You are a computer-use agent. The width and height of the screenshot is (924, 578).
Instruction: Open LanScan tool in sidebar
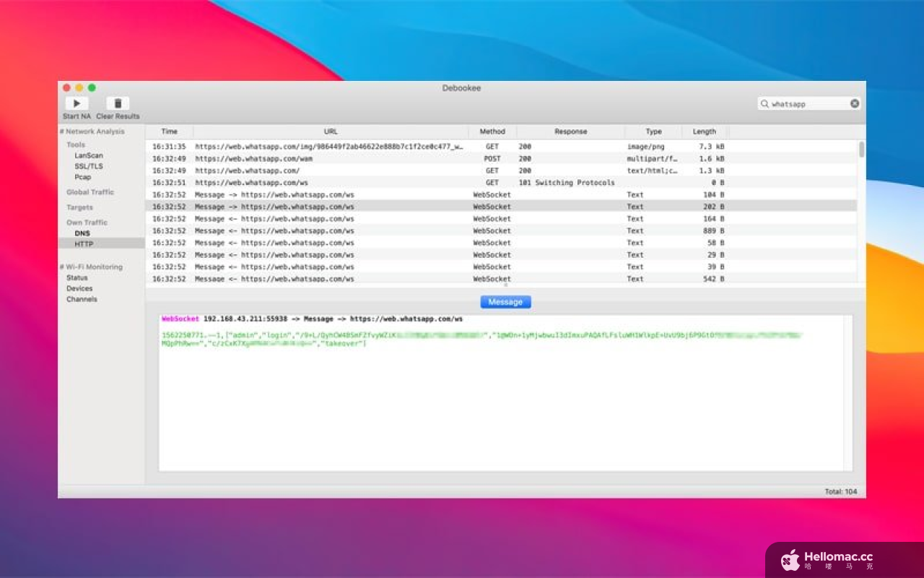(x=89, y=155)
